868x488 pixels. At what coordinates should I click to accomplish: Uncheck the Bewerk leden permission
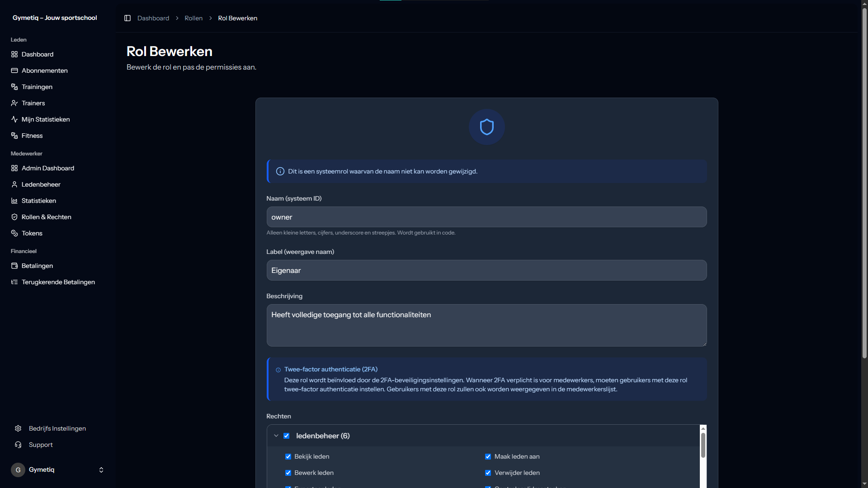288,473
